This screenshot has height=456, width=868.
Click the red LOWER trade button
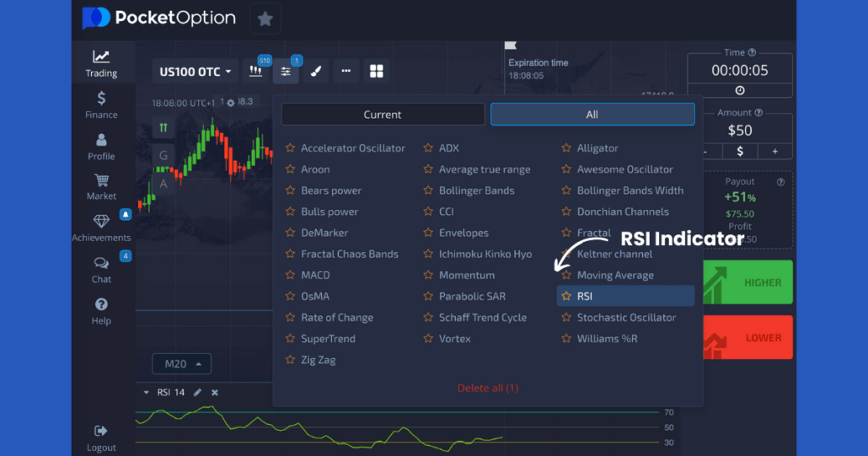[x=747, y=337]
